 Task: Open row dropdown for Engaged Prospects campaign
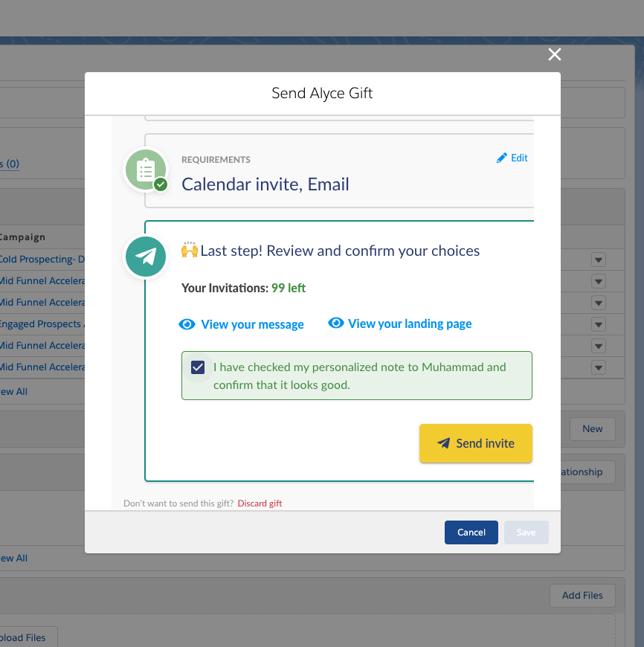tap(598, 324)
